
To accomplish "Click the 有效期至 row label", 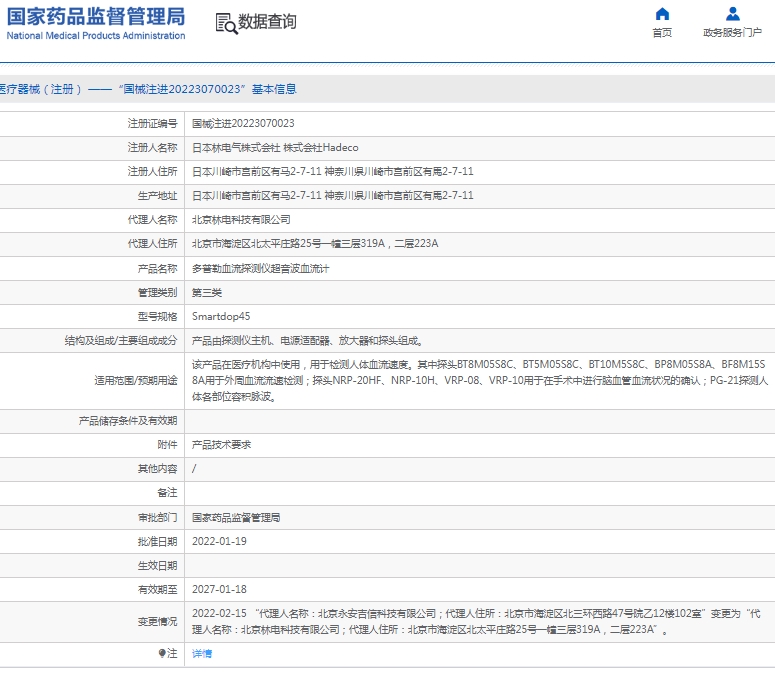I will (157, 589).
